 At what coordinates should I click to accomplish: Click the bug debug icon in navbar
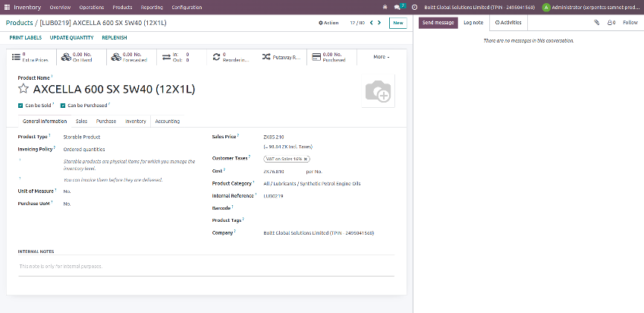(x=385, y=7)
